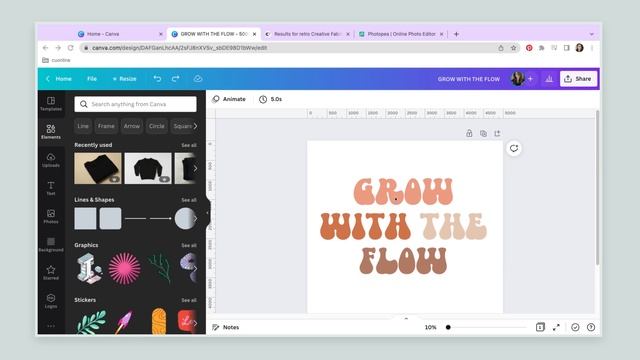This screenshot has height=360, width=640.
Task: See all Stickers
Action: [x=189, y=300]
